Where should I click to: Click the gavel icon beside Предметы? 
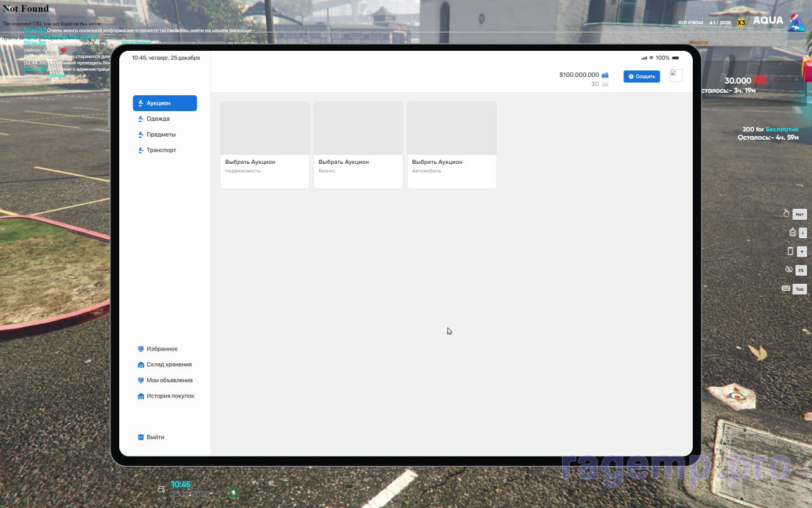pos(141,135)
